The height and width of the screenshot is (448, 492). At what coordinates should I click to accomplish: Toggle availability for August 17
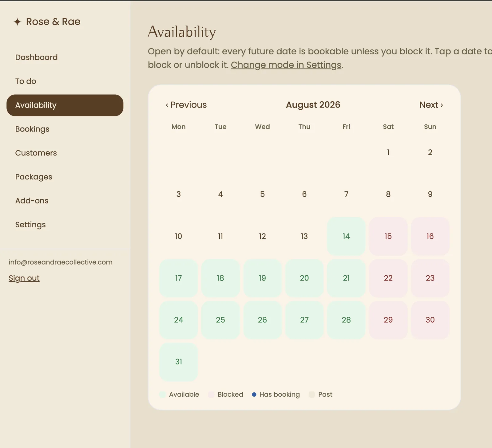pos(179,278)
